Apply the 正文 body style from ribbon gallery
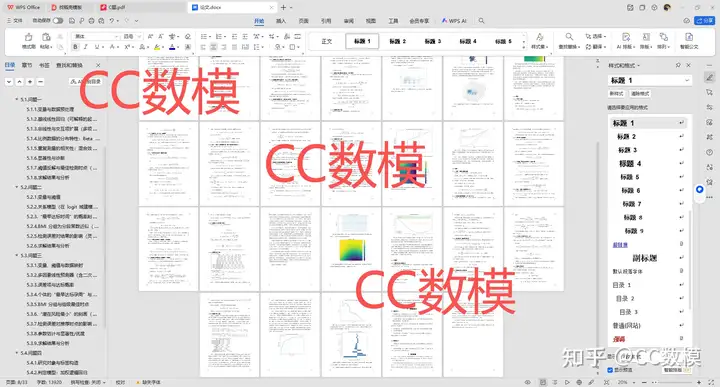Screen dimensions: 720x387 [x=326, y=41]
